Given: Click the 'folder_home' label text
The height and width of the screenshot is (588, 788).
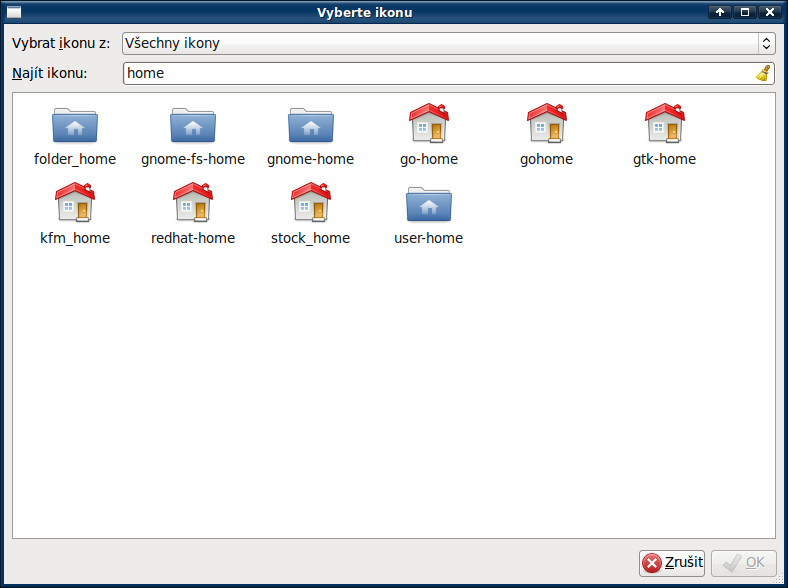Looking at the screenshot, I should click(75, 159).
